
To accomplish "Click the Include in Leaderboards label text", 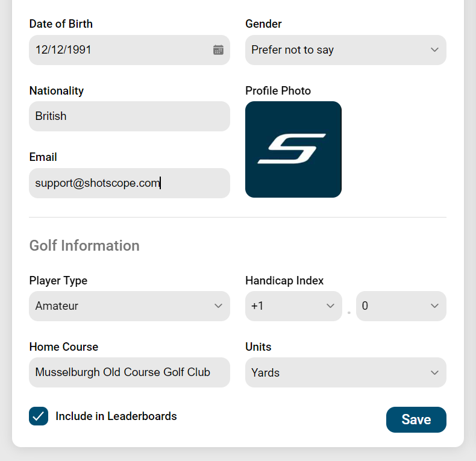I will coord(116,416).
